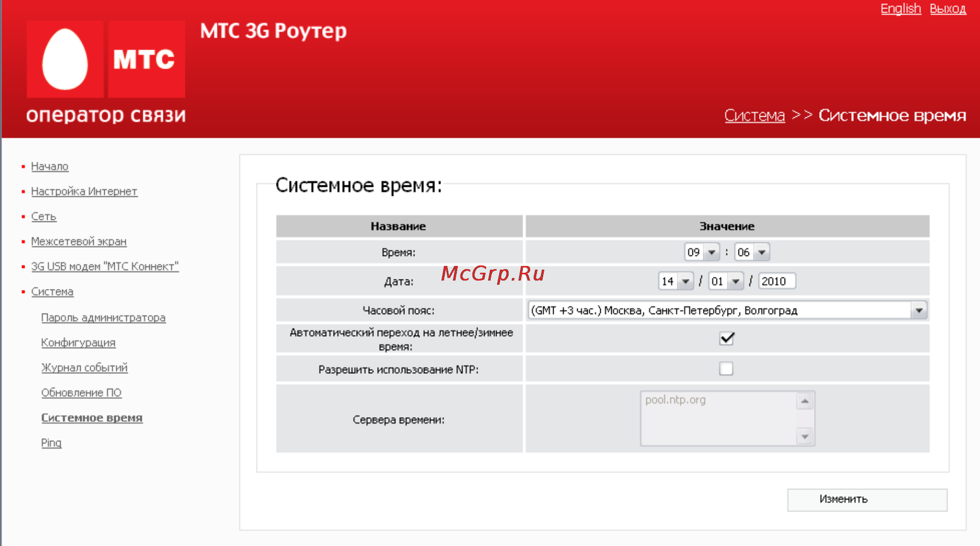Switch language via English link
Screen dimensions: 980x546
click(x=900, y=8)
